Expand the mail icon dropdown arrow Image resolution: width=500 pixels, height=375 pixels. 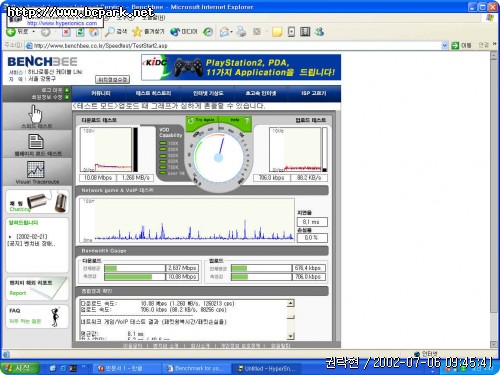tap(231, 32)
